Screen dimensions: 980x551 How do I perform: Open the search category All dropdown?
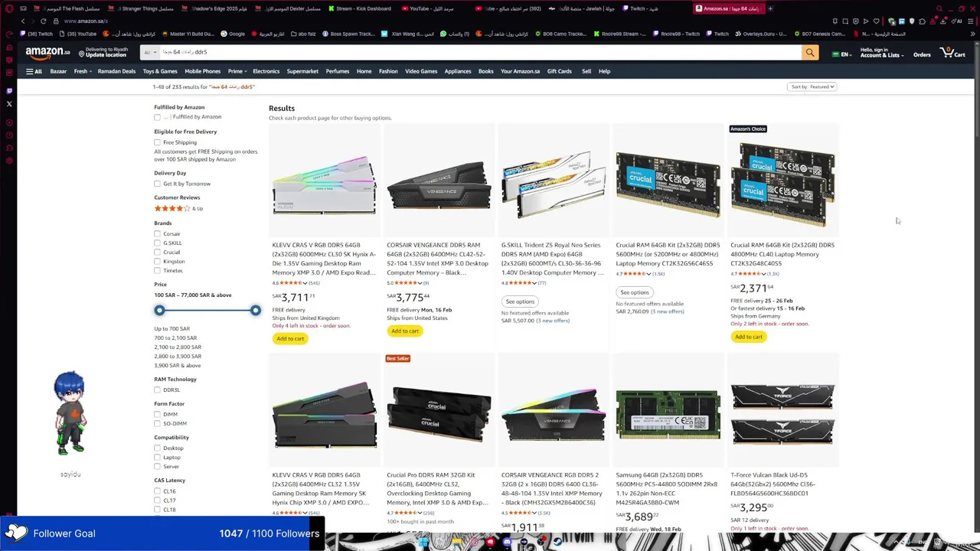pyautogui.click(x=149, y=52)
